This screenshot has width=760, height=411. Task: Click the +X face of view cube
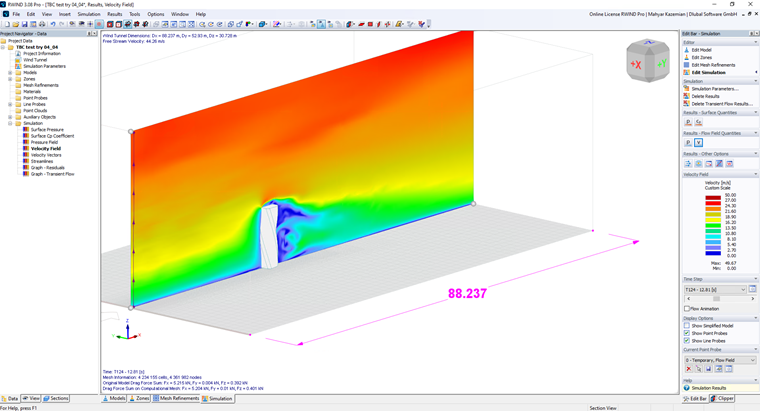(x=635, y=64)
